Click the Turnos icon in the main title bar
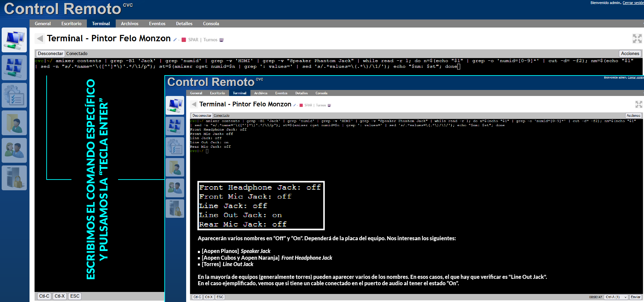The height and width of the screenshot is (302, 644). (x=221, y=40)
